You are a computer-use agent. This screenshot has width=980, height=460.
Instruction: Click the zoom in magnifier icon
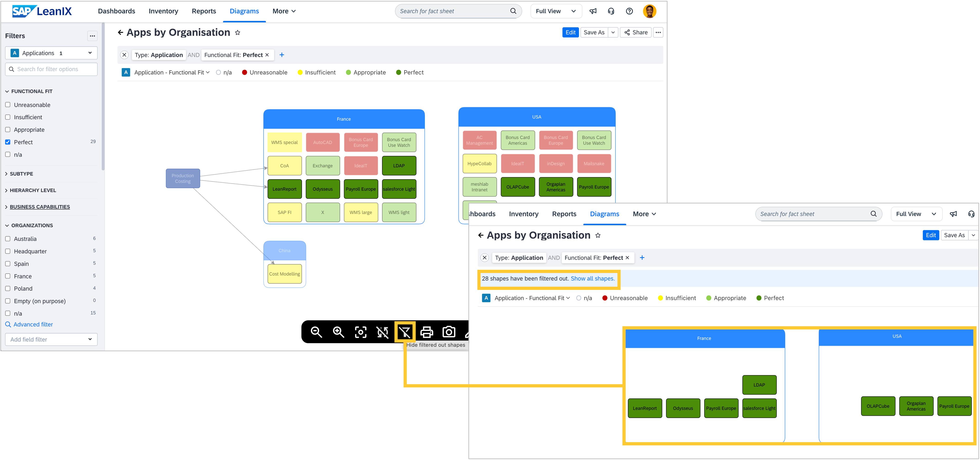coord(338,332)
